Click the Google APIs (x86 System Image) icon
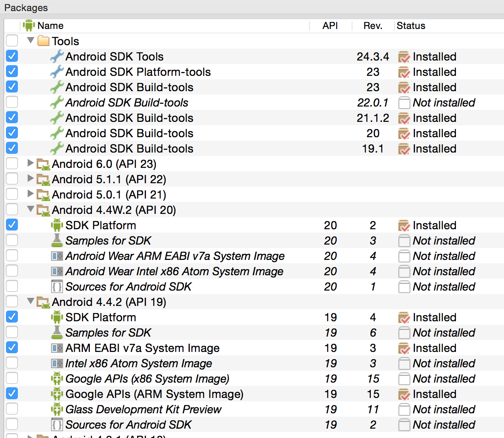Screen dimensions: 504x438 pyautogui.click(x=57, y=379)
